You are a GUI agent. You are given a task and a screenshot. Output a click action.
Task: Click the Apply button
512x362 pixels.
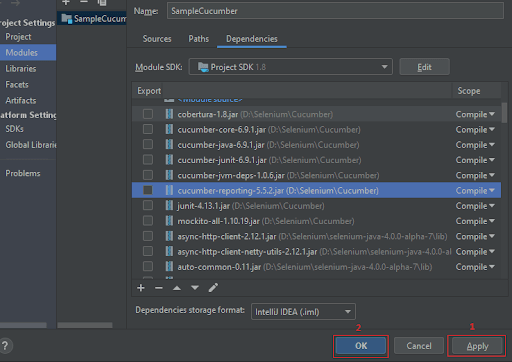pyautogui.click(x=477, y=346)
